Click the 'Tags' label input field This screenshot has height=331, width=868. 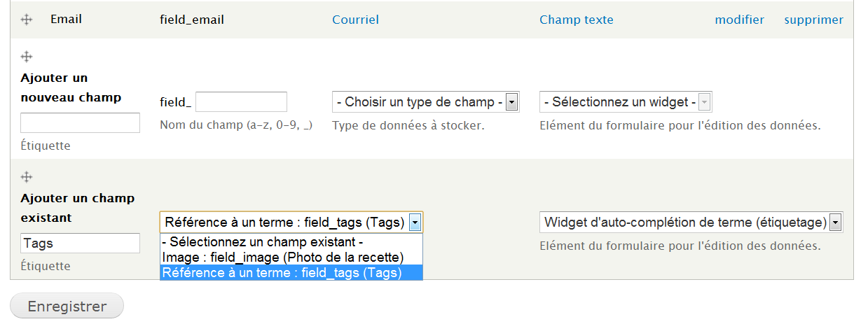coord(80,244)
